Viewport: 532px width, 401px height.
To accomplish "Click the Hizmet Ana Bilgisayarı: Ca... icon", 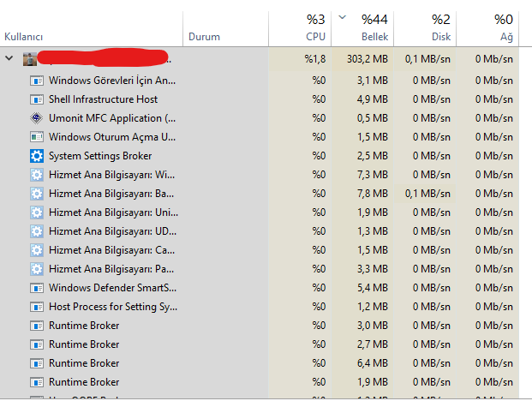I will click(37, 250).
